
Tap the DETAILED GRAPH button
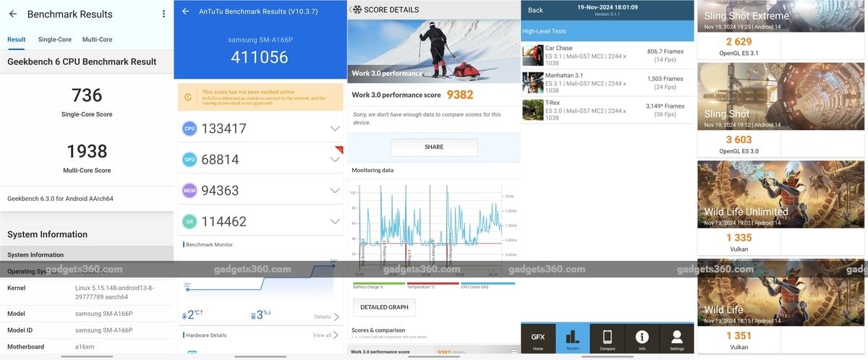pos(384,307)
